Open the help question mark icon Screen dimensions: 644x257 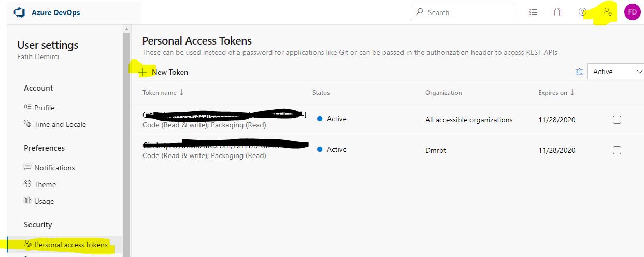582,12
